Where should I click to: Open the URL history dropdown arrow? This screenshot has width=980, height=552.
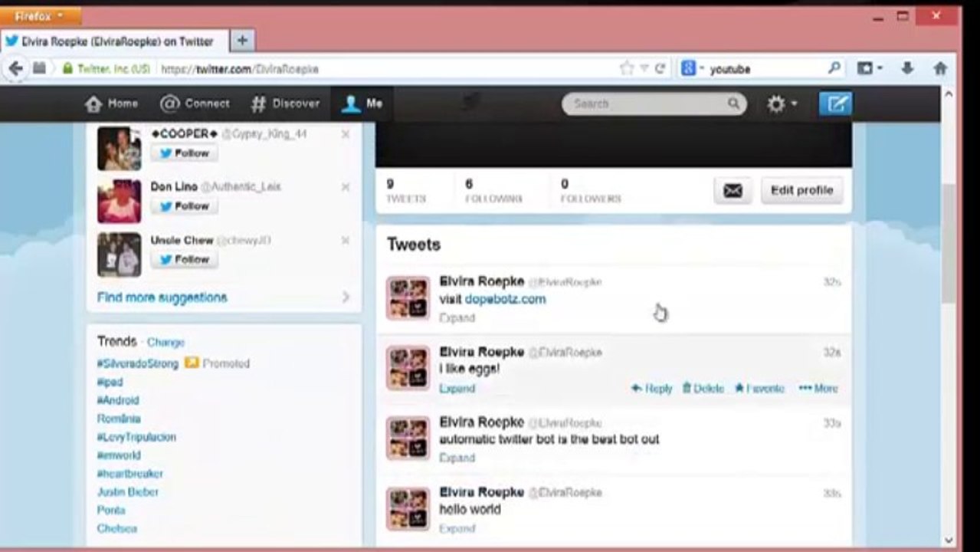coord(644,69)
